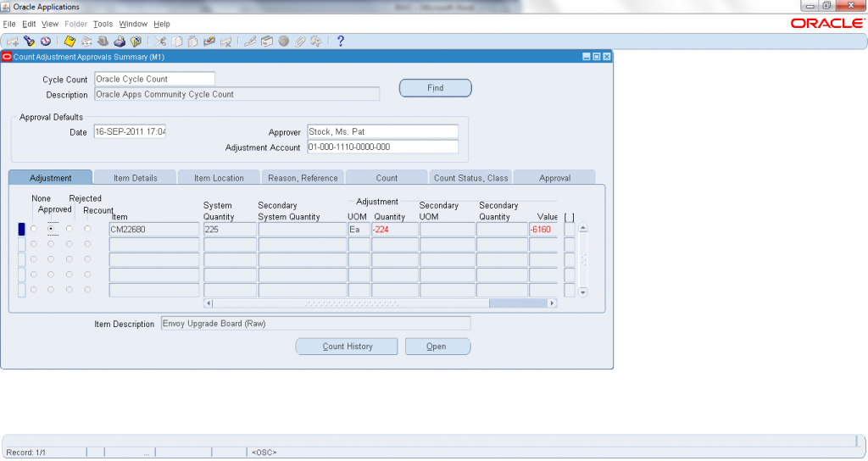Click the Find flashlight toolbar icon
The image size is (868, 461).
click(x=29, y=41)
